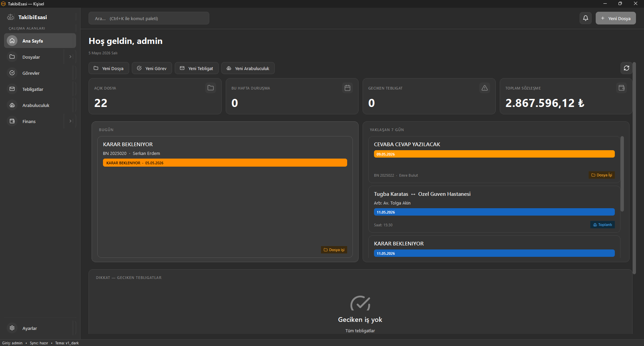Click the large checkmark Geciken iş yok icon
Screen dimensions: 644x346
coord(360,303)
